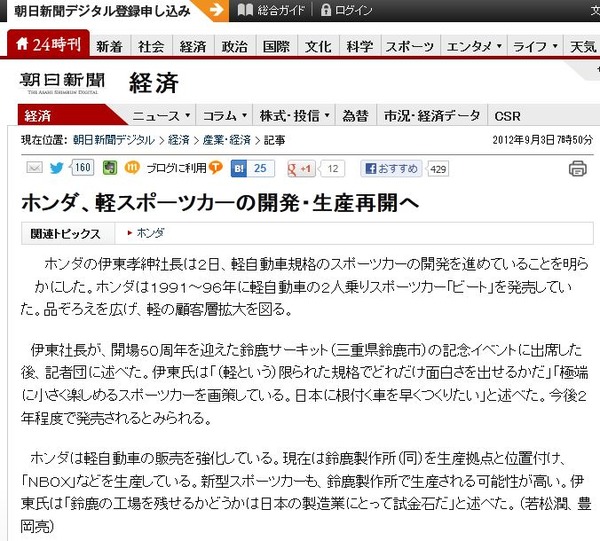Open the スポーツ tab
Screen dimensions: 600x541
410,46
